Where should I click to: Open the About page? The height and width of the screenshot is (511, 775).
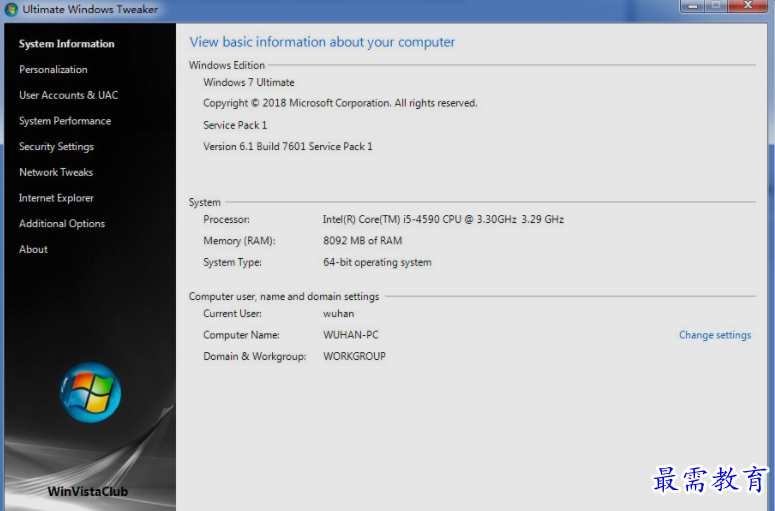(33, 249)
